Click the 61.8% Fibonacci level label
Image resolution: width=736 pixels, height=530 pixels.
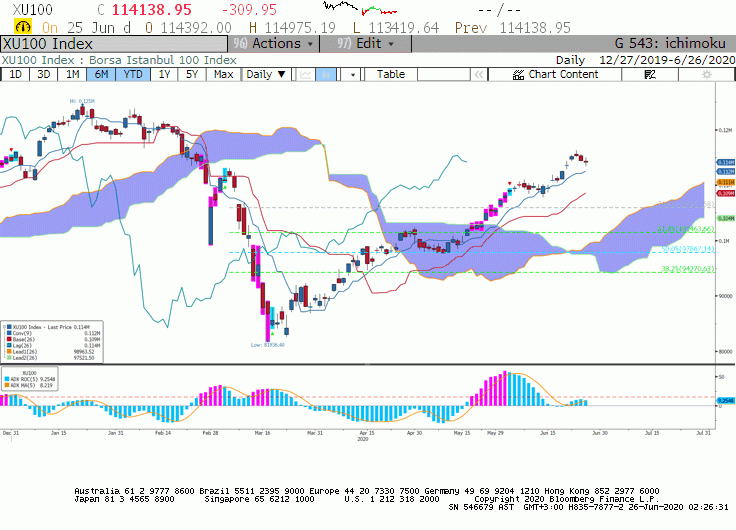(x=686, y=229)
